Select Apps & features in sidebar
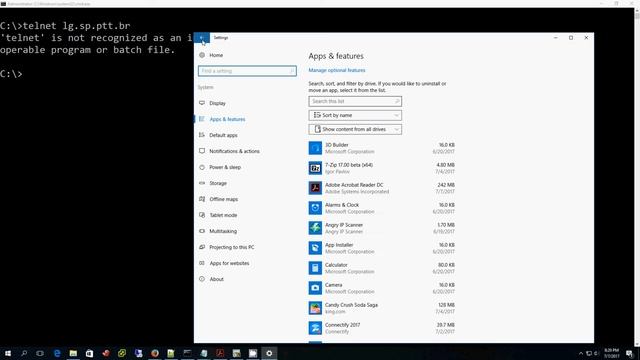 pos(227,119)
